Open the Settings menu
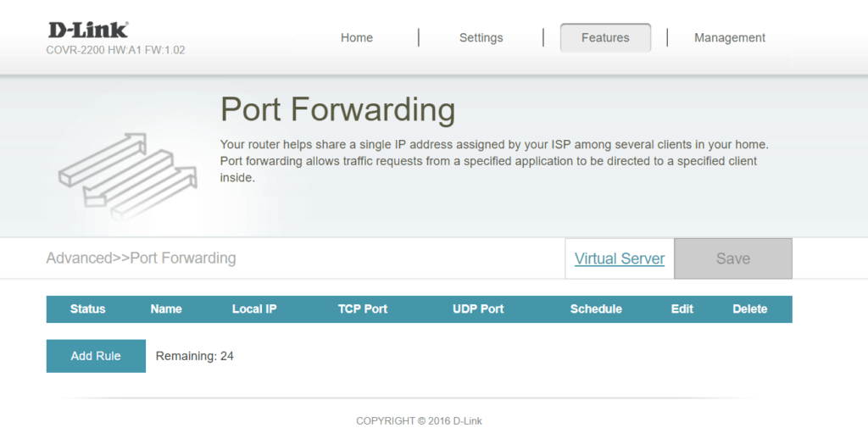Image resolution: width=868 pixels, height=439 pixels. 481,37
